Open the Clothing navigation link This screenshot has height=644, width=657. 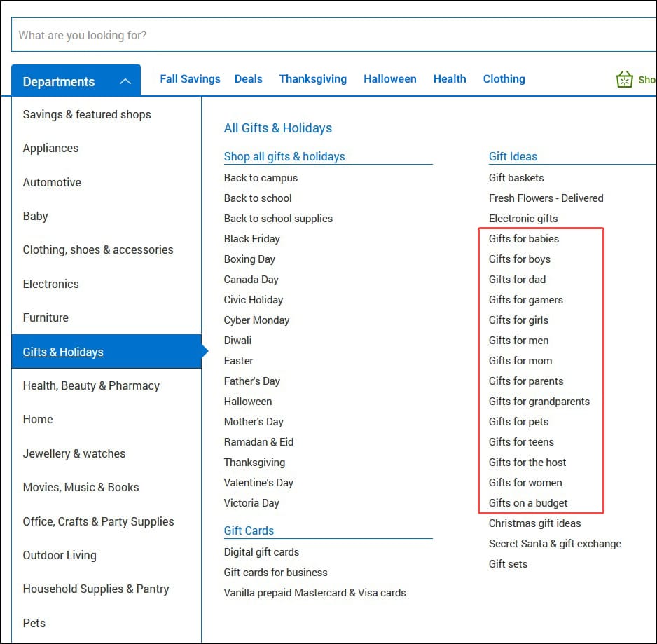(x=504, y=79)
